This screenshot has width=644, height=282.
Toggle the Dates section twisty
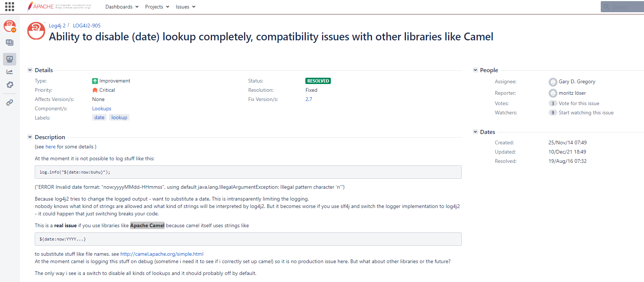click(x=475, y=132)
